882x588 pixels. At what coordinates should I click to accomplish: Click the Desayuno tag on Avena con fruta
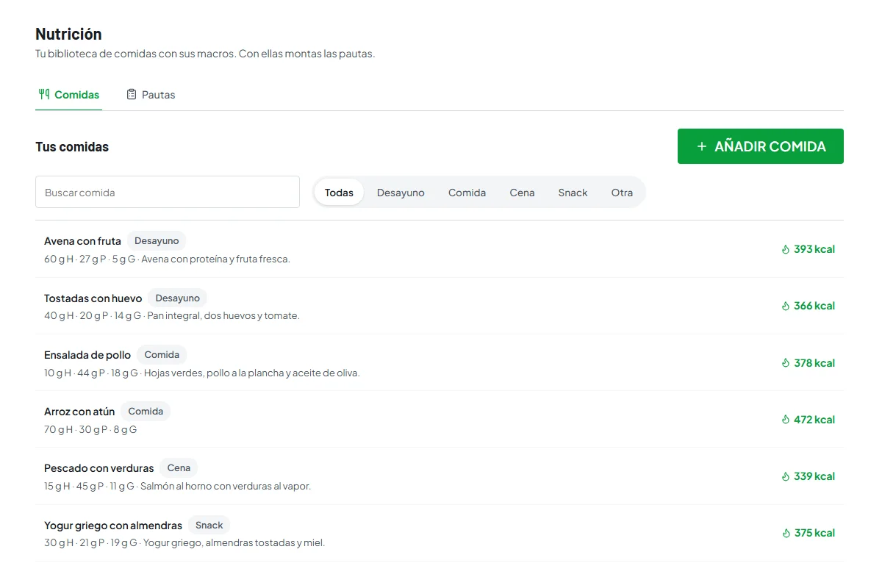(x=157, y=240)
